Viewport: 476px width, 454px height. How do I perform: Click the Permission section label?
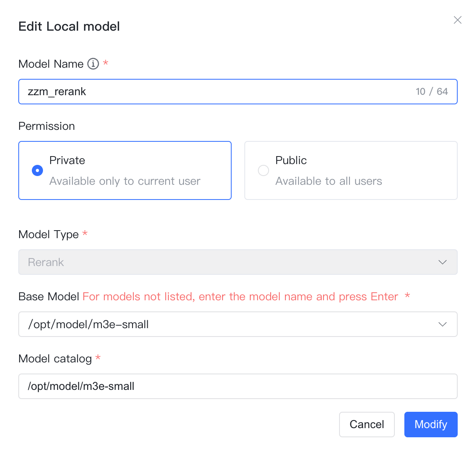(47, 126)
